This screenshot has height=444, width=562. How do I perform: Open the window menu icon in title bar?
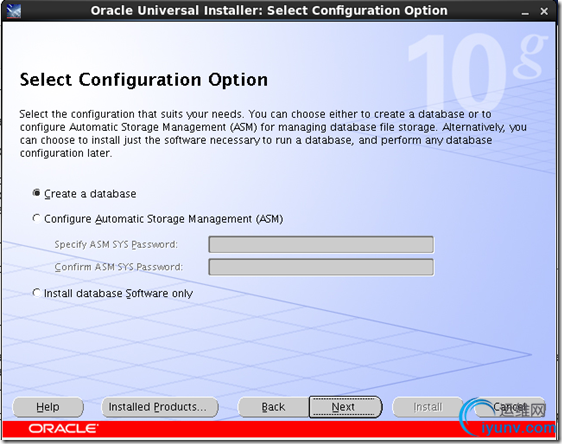(13, 11)
